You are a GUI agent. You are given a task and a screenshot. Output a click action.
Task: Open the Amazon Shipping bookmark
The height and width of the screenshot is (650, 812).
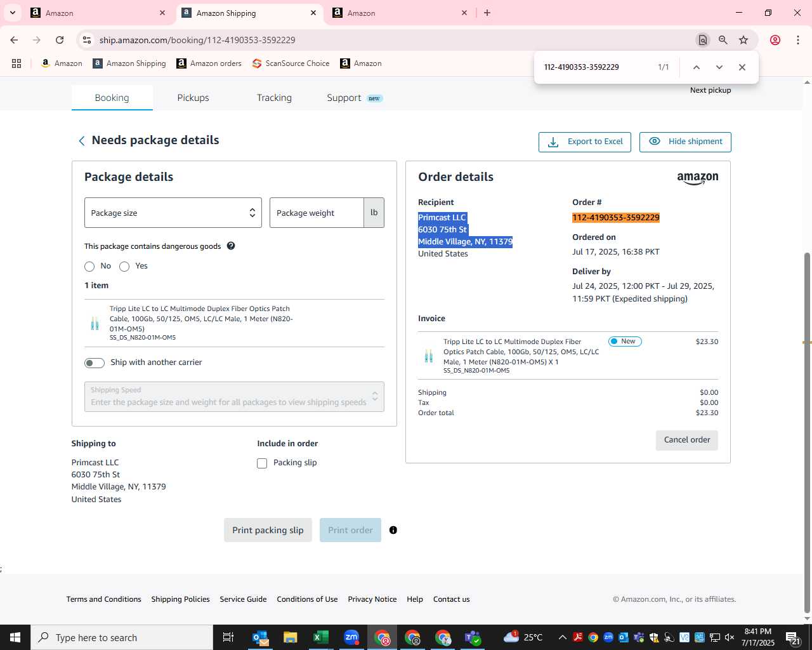click(129, 63)
